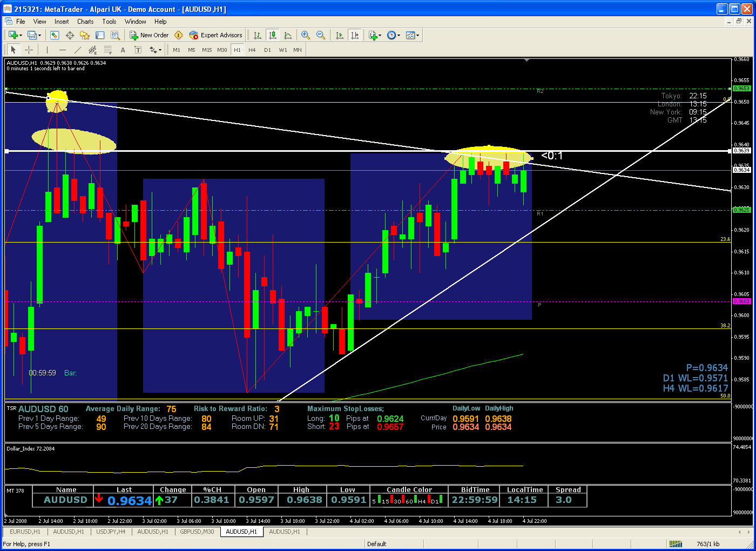
Task: Select the equidistant channel tool
Action: (92, 50)
